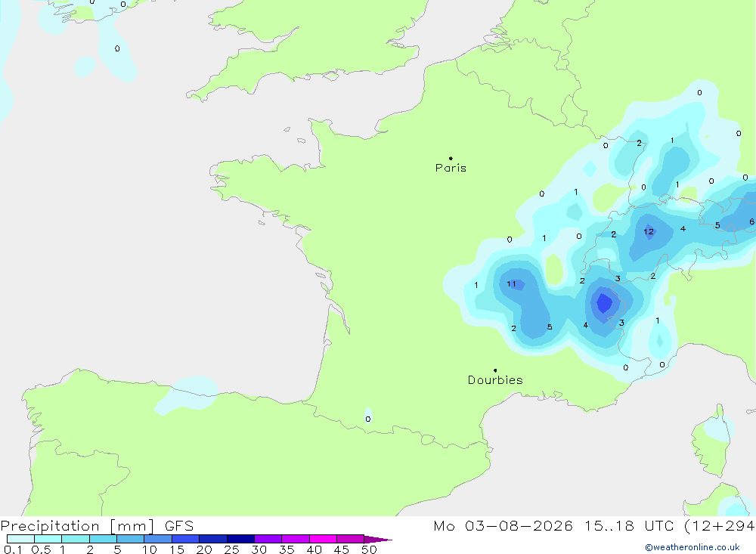The height and width of the screenshot is (554, 756).
Task: Pick the 25–30 mm legend color swatch
Action: tap(240, 539)
